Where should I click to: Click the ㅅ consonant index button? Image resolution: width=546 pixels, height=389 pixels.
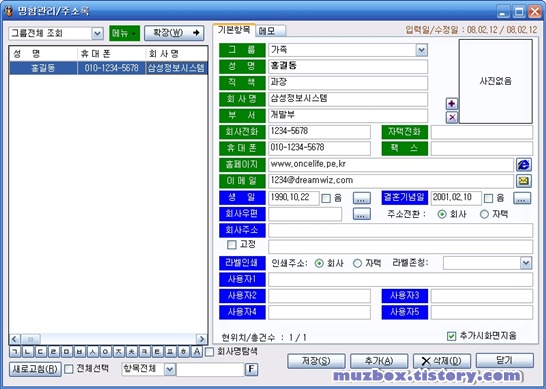92,352
